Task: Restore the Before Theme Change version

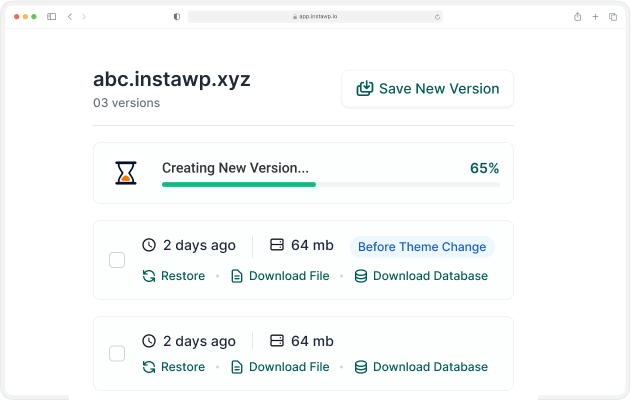Action: pos(173,276)
